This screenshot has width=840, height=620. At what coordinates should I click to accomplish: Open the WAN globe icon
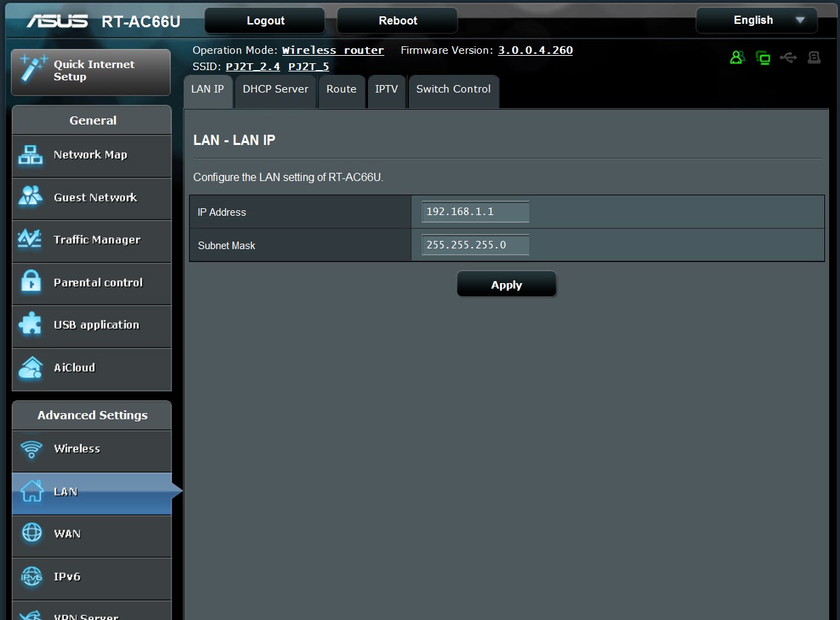coord(32,534)
